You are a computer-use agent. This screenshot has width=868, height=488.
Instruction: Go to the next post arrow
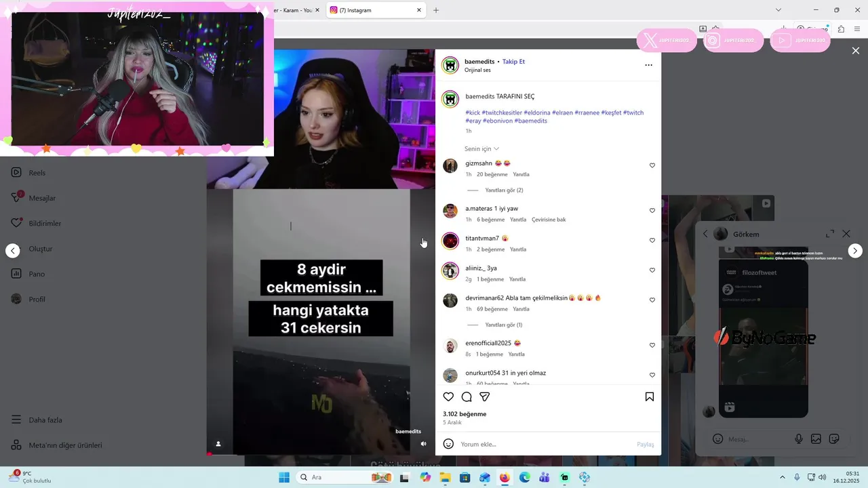(x=855, y=251)
